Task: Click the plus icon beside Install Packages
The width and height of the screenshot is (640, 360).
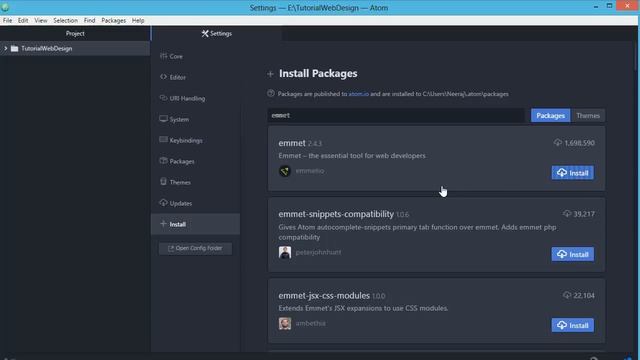Action: [270, 74]
